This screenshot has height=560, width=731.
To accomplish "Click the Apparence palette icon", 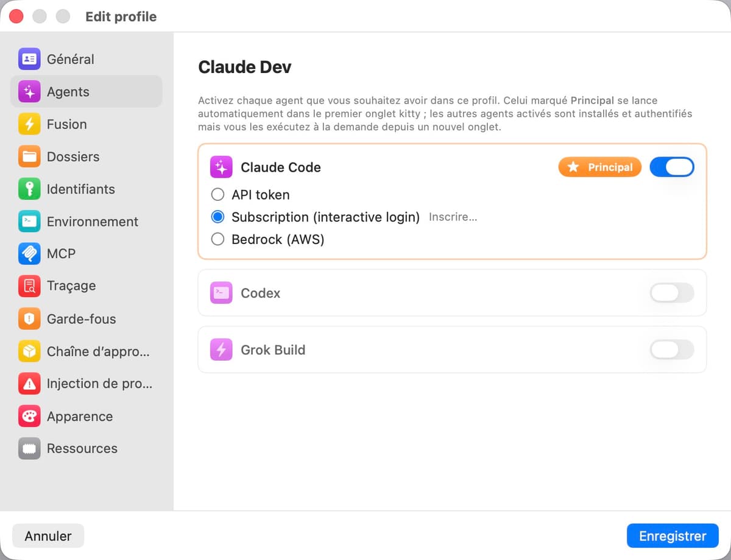I will tap(29, 416).
